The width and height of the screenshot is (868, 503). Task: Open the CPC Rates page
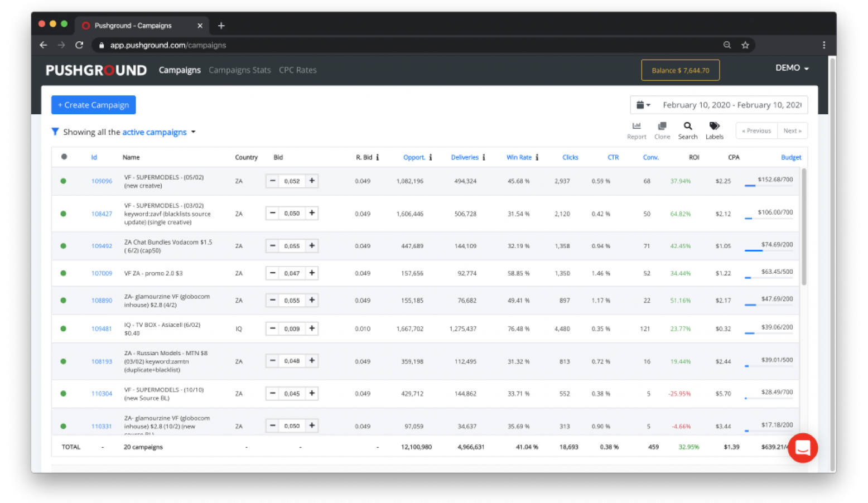pyautogui.click(x=297, y=70)
